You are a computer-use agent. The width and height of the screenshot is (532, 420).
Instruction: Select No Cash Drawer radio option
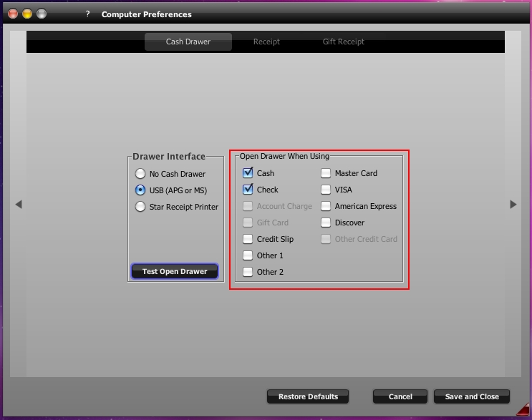(140, 174)
